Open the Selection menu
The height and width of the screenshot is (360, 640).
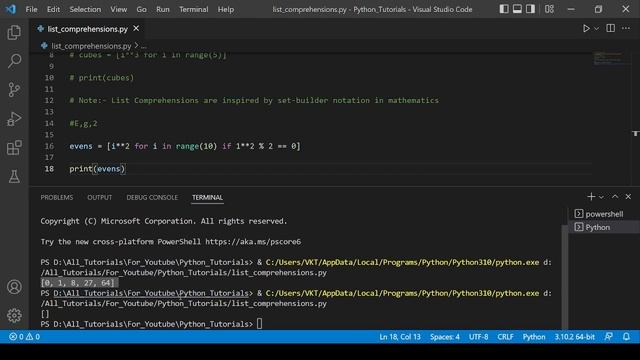[x=85, y=9]
